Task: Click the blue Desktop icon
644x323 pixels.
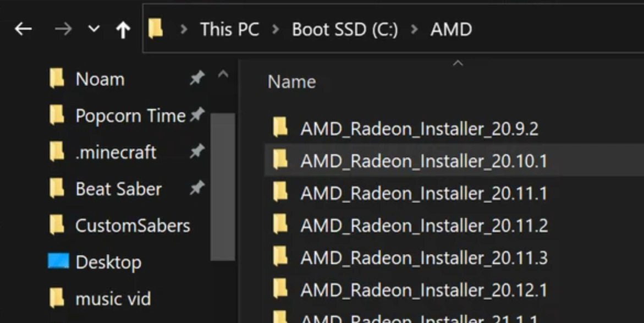Action: [x=58, y=261]
